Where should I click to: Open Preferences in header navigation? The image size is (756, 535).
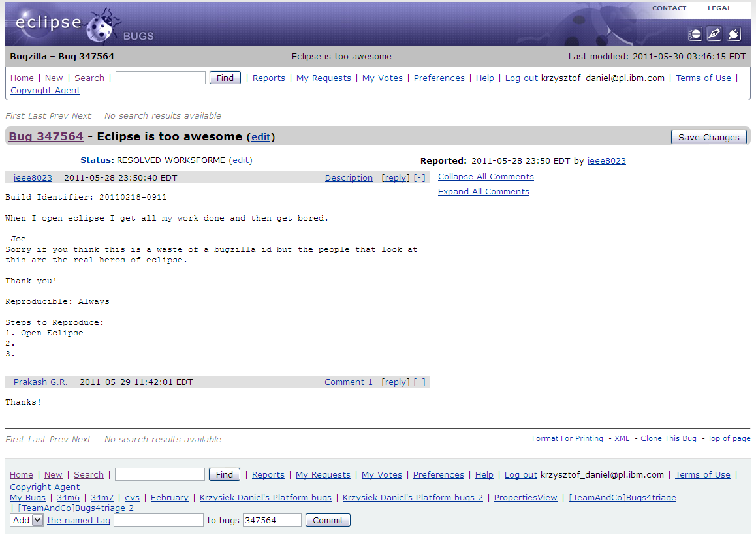tap(439, 78)
